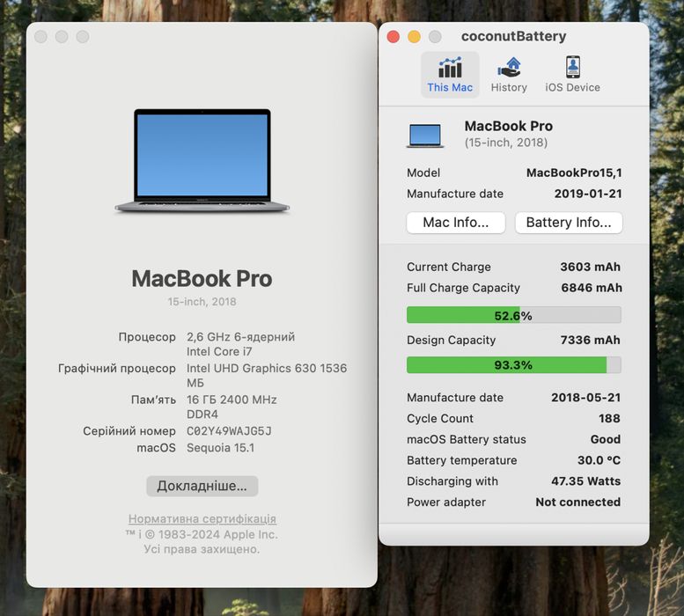
Task: Click the Current Charge label
Action: (x=449, y=267)
